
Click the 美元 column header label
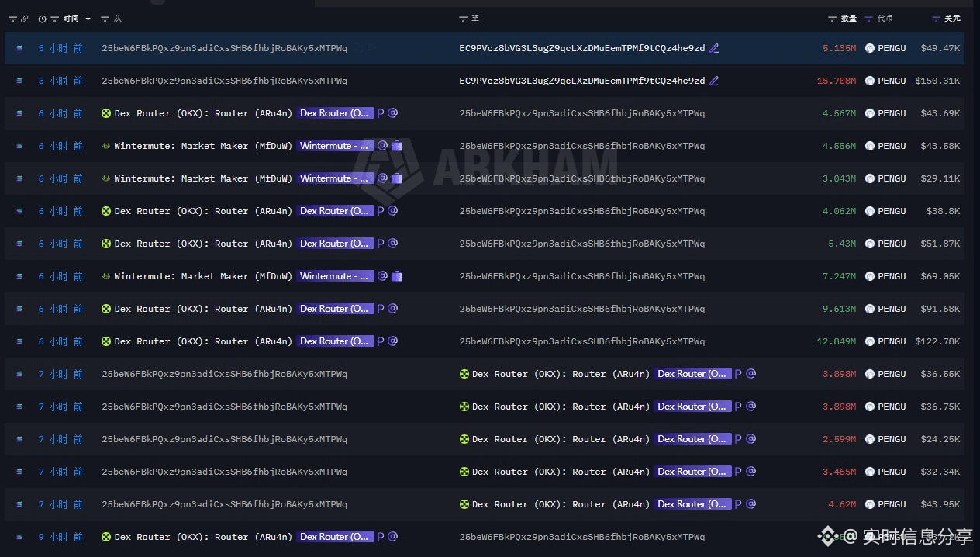953,19
